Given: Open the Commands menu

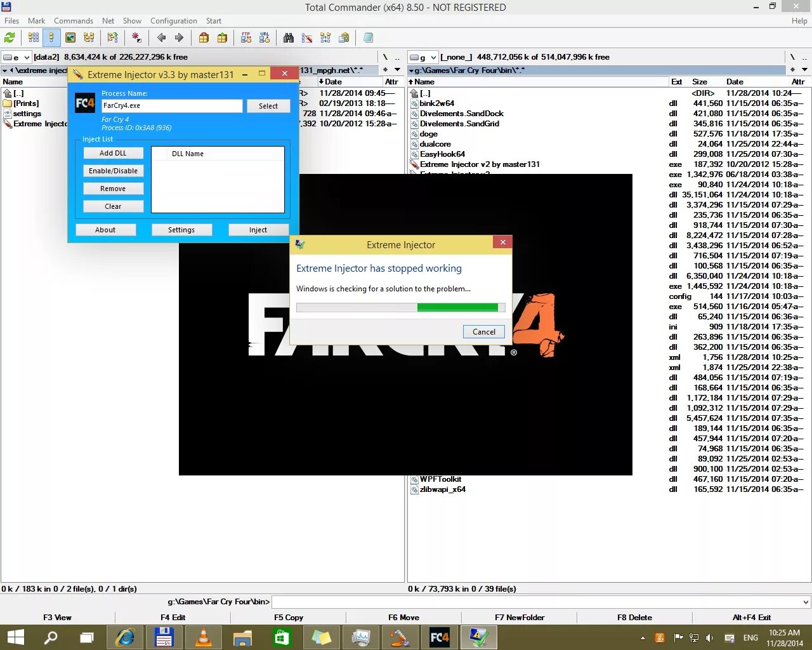Looking at the screenshot, I should tap(74, 21).
